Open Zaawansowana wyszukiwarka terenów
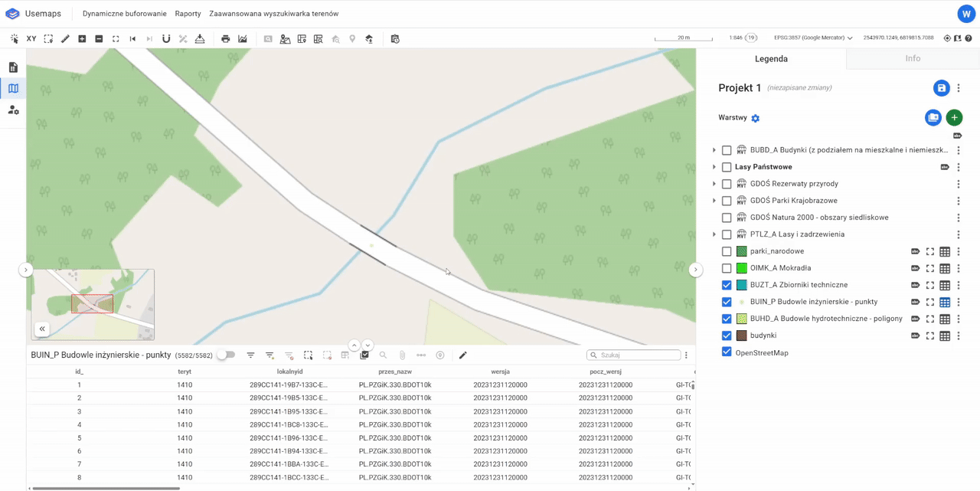Image resolution: width=980 pixels, height=491 pixels. pyautogui.click(x=273, y=14)
